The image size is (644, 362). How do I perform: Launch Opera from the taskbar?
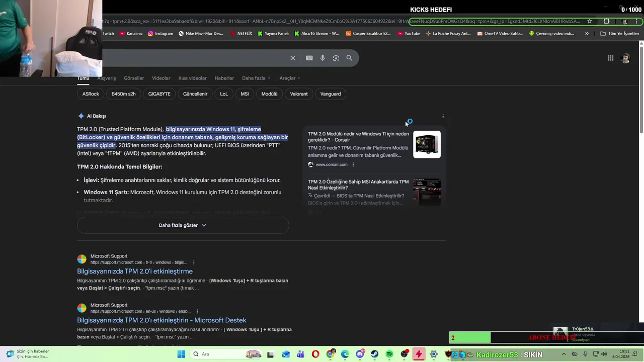[315, 354]
